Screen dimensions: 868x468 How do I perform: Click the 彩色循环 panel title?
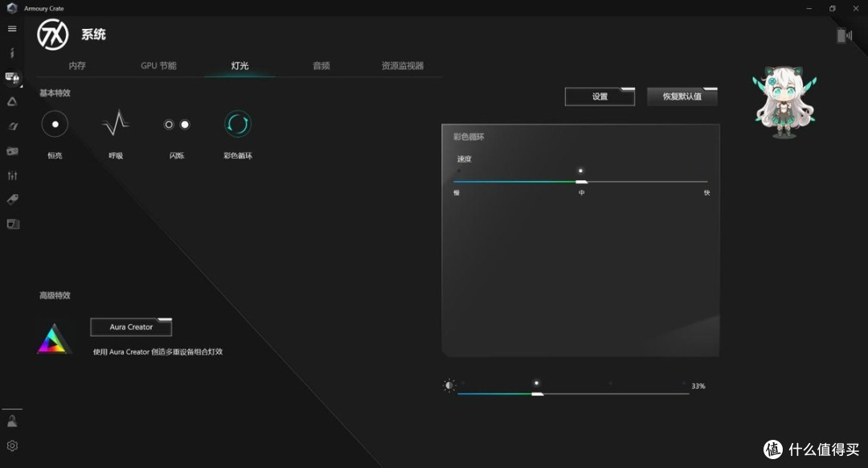click(469, 137)
